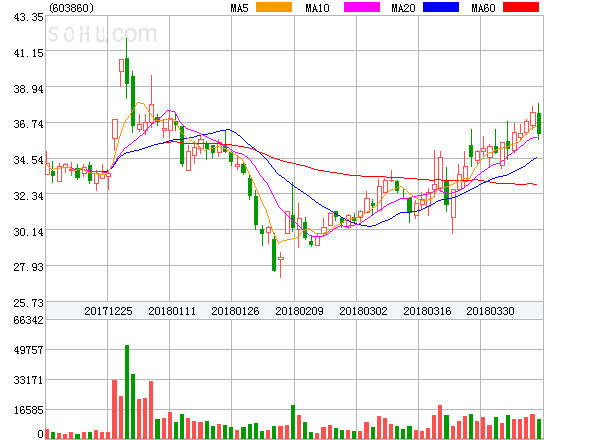The height and width of the screenshot is (440, 600).
Task: Click the 33171 volume axis label
Action: click(28, 380)
